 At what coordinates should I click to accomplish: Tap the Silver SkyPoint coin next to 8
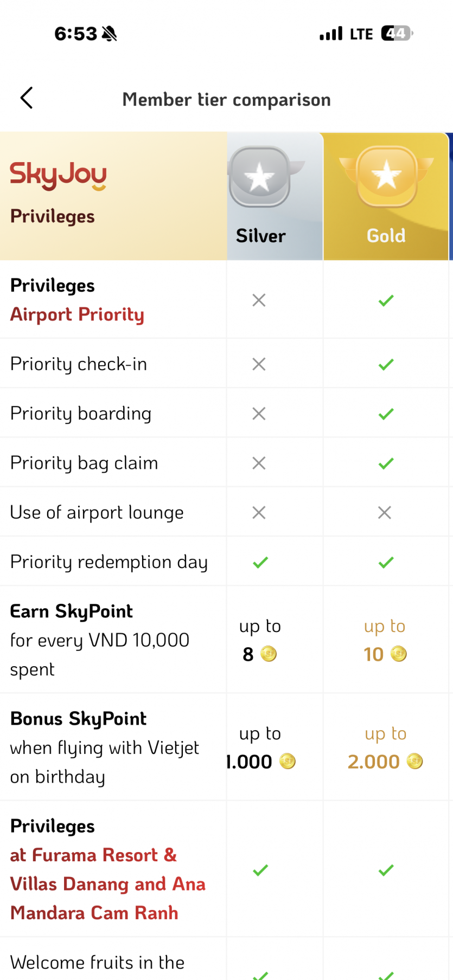[x=269, y=654]
